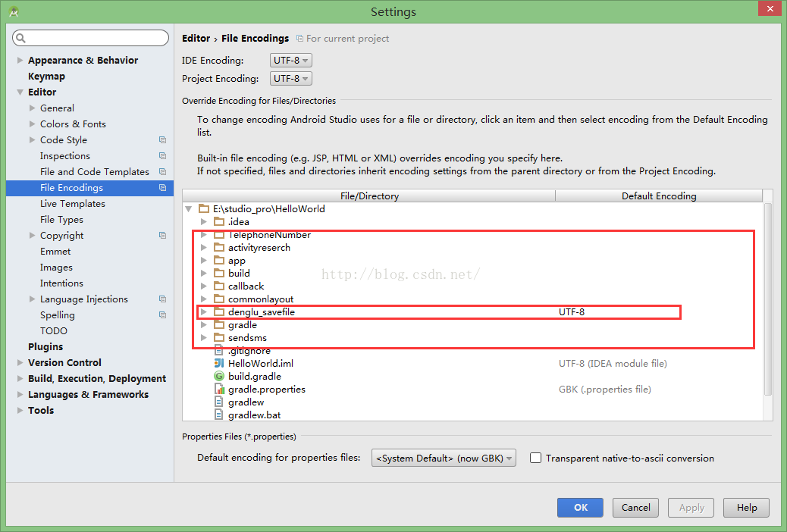Click the project icon beside Language Injections
Screen dimensions: 787x532
[162, 299]
